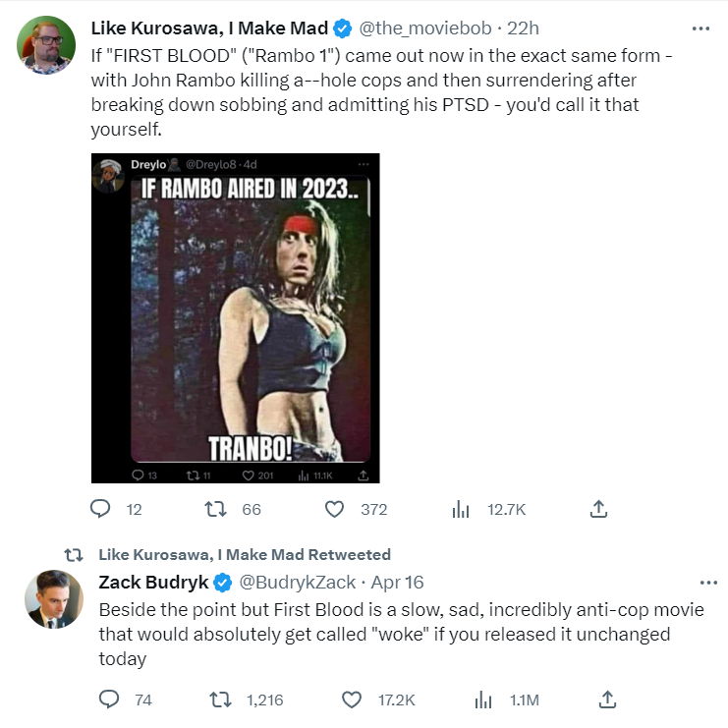Like Zack Budryk's tweet with 17.2K likes
Image resolution: width=728 pixels, height=728 pixels.
point(352,700)
